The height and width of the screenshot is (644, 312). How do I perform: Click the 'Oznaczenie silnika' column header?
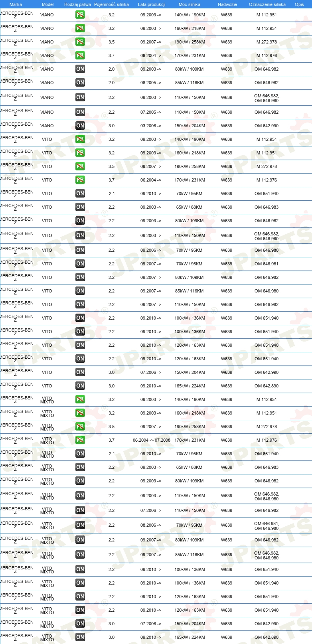point(267,4)
